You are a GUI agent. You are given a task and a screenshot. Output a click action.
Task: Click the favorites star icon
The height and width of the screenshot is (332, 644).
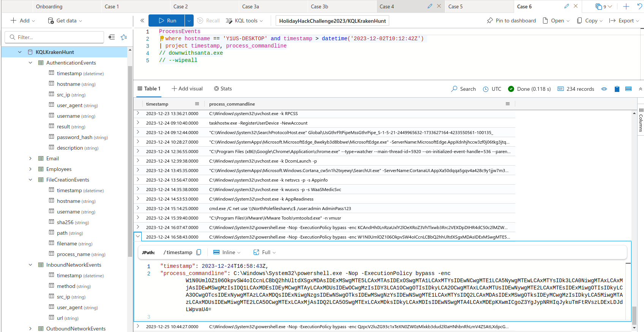(124, 37)
